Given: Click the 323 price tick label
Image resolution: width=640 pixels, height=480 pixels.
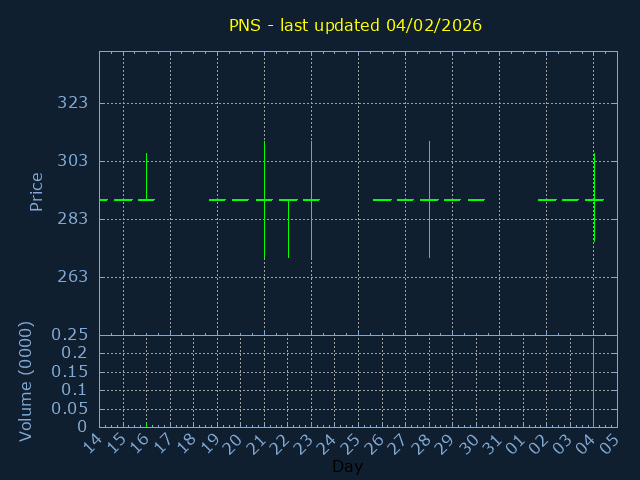Looking at the screenshot, I should pyautogui.click(x=73, y=103).
